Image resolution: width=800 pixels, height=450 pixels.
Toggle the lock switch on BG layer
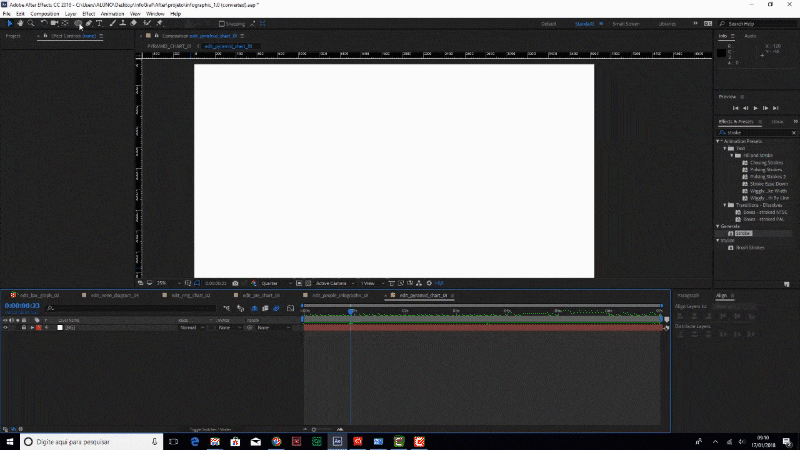point(23,327)
